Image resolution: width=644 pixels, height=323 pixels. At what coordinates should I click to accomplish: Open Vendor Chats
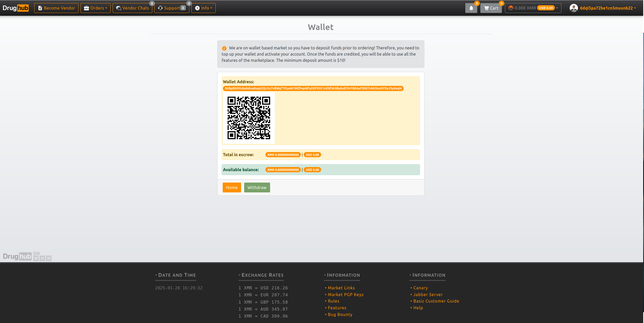[x=132, y=8]
